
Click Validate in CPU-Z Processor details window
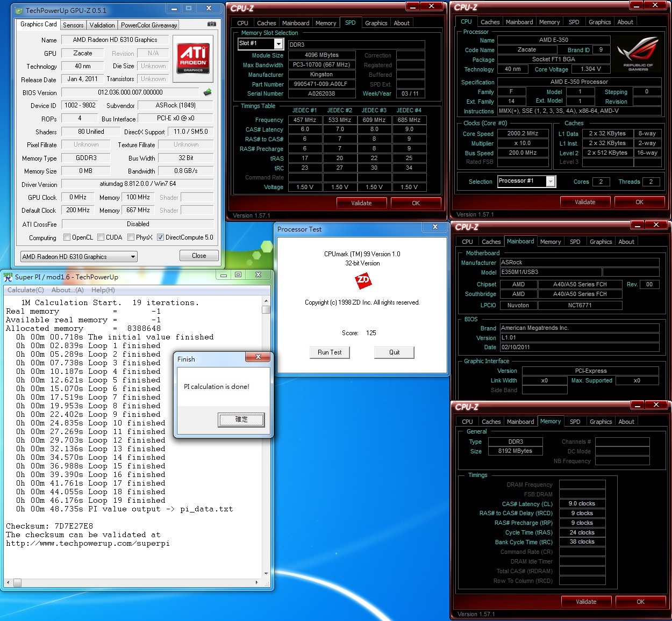[x=585, y=202]
